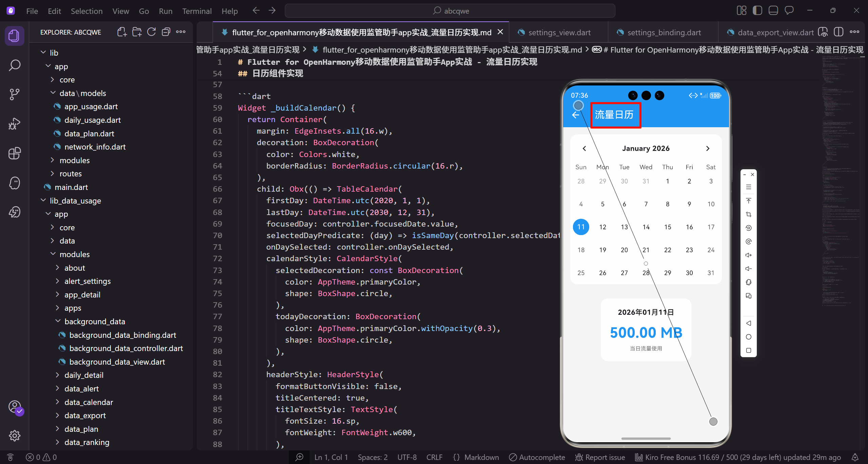This screenshot has height=464, width=868.
Task: Create a new file in the explorer
Action: click(x=122, y=32)
